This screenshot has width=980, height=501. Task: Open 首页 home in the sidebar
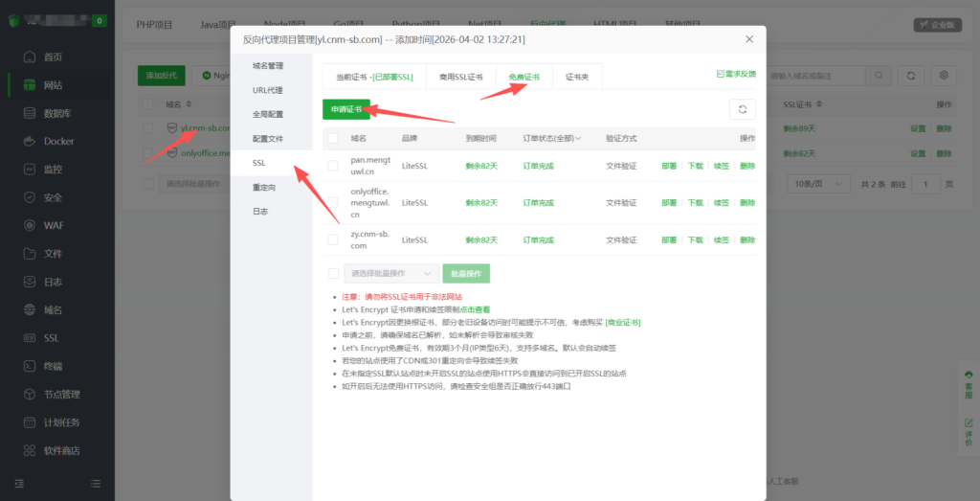(x=53, y=57)
